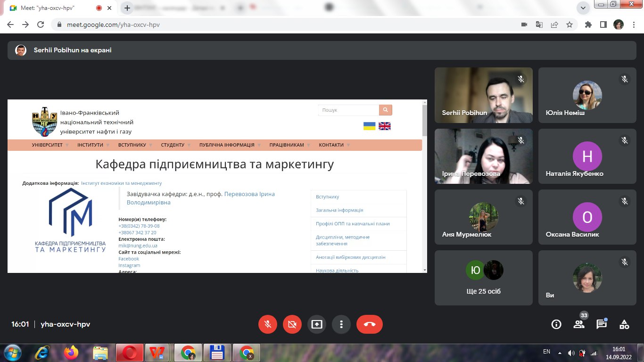Click the Windows Start button
The width and height of the screenshot is (644, 362).
[12, 352]
